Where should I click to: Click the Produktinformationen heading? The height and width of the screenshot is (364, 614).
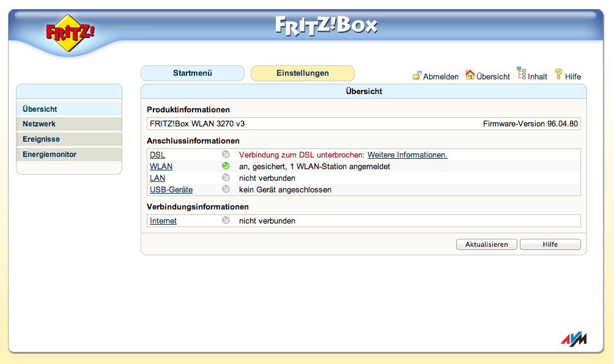188,110
